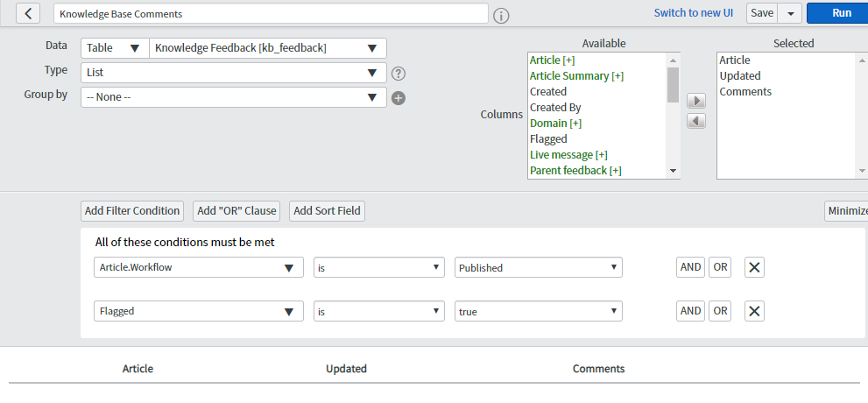This screenshot has height=403, width=868.
Task: Click Switch to new UI link
Action: (694, 13)
